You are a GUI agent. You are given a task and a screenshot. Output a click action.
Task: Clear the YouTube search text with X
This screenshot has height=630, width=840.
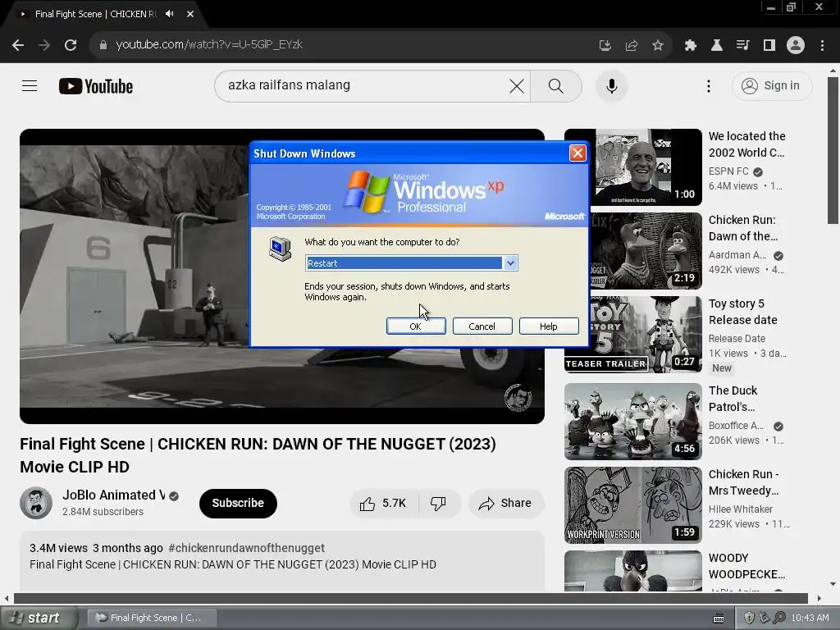pyautogui.click(x=517, y=85)
